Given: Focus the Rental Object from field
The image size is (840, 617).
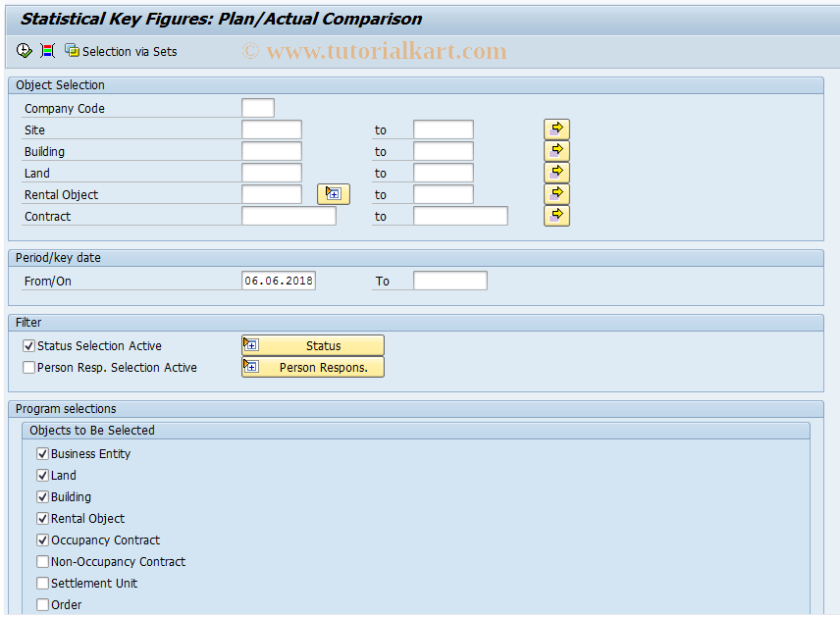Looking at the screenshot, I should (x=272, y=194).
